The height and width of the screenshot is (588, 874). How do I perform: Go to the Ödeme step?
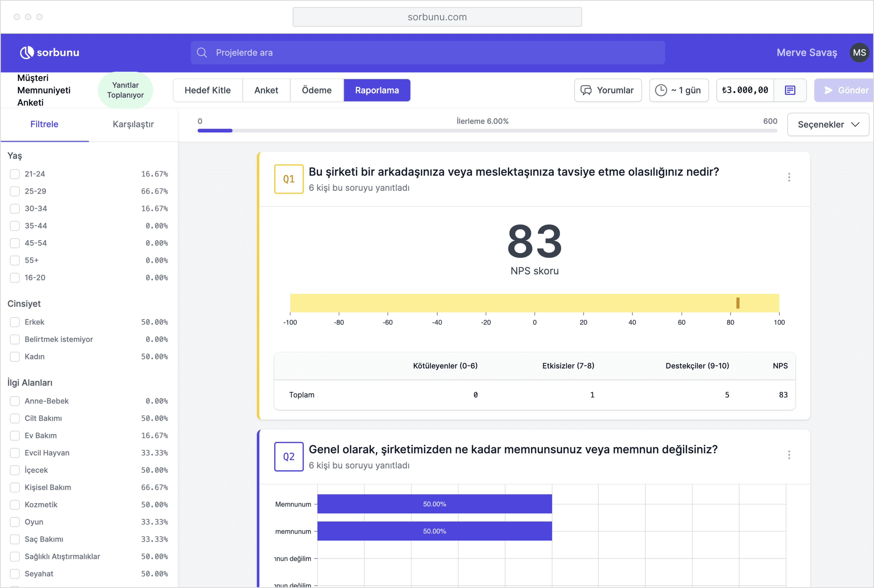(316, 90)
